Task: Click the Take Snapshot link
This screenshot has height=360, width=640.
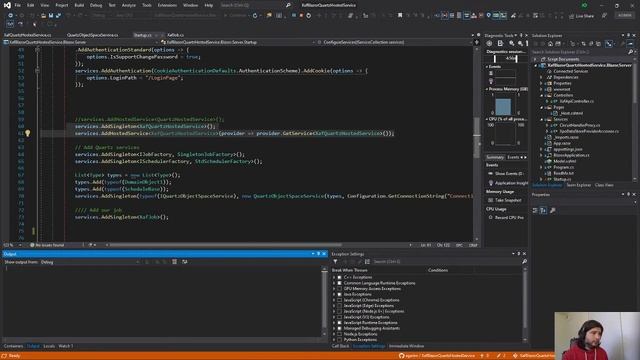Action: point(508,200)
